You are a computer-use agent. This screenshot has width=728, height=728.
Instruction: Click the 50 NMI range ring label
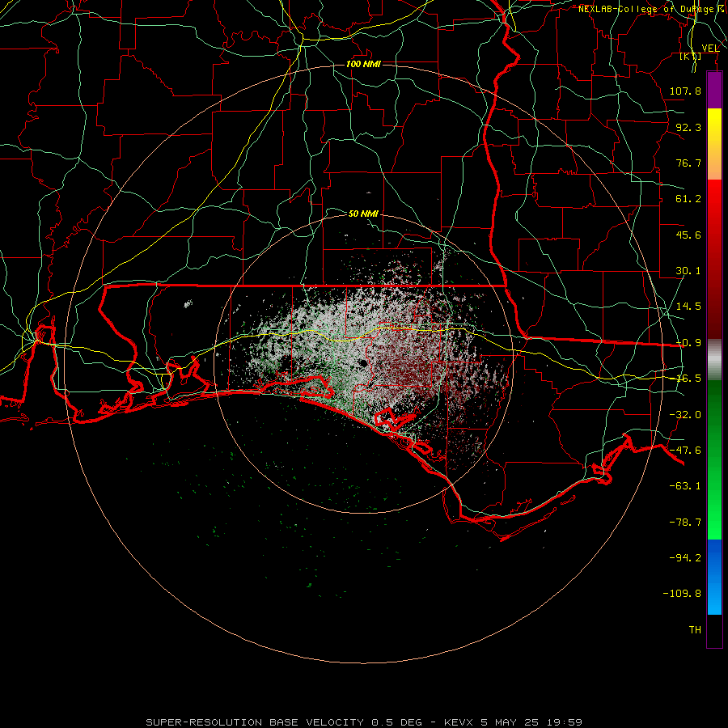pos(363,214)
